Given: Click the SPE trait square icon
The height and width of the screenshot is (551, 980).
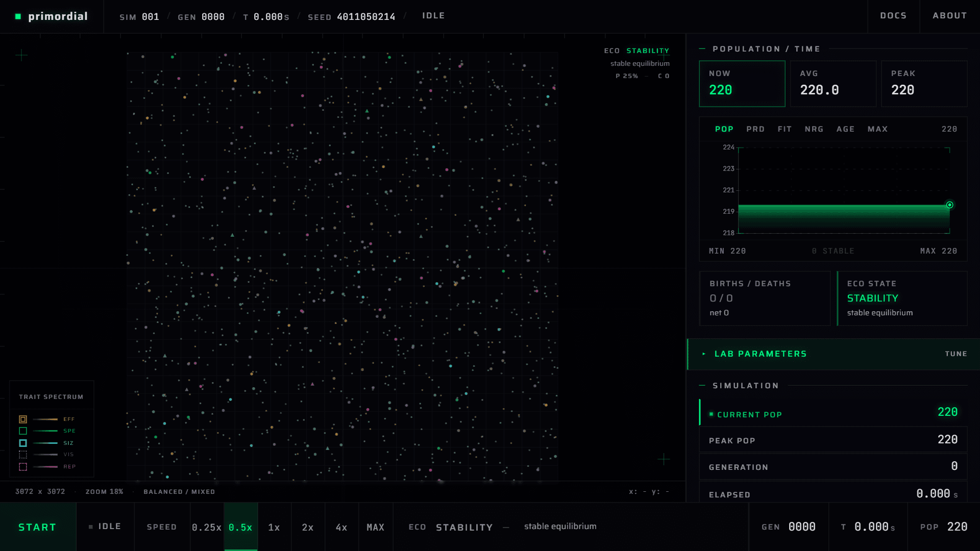Looking at the screenshot, I should (x=23, y=431).
